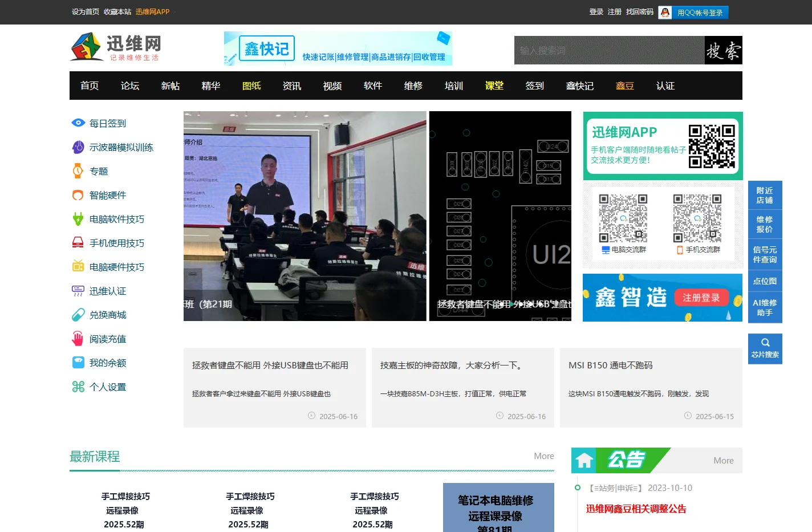This screenshot has height=532, width=812.
Task: Open the 软件 navigation item
Action: (x=373, y=86)
